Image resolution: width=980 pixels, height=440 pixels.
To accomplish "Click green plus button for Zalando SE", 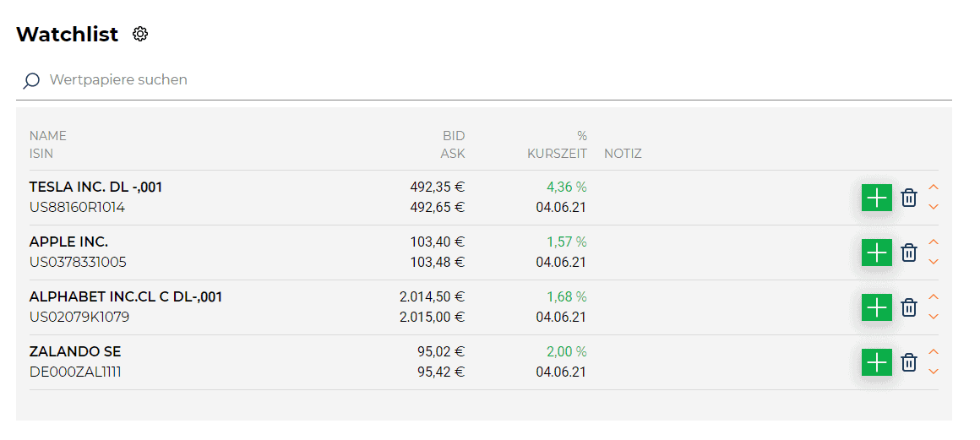I will 877,362.
